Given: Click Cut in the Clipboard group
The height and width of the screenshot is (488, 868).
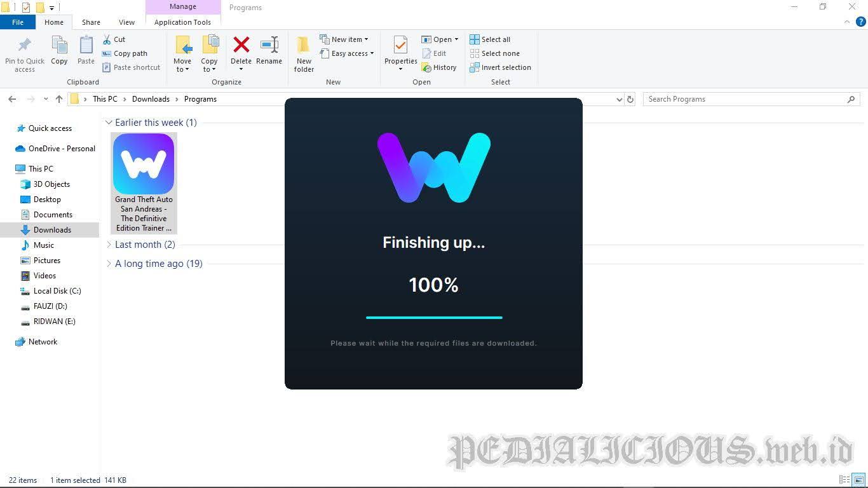Looking at the screenshot, I should 114,39.
